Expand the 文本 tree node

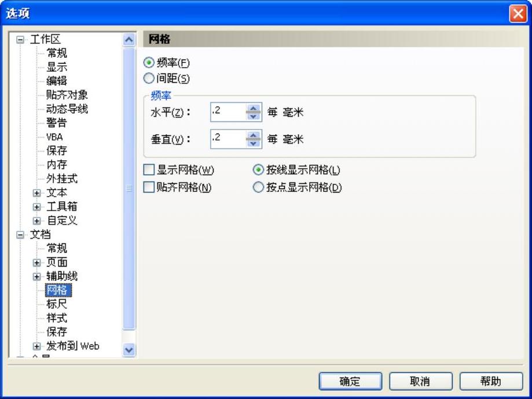(x=36, y=193)
